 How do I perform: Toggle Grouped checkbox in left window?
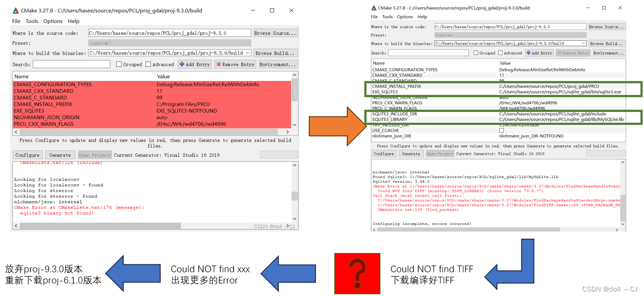[x=119, y=64]
